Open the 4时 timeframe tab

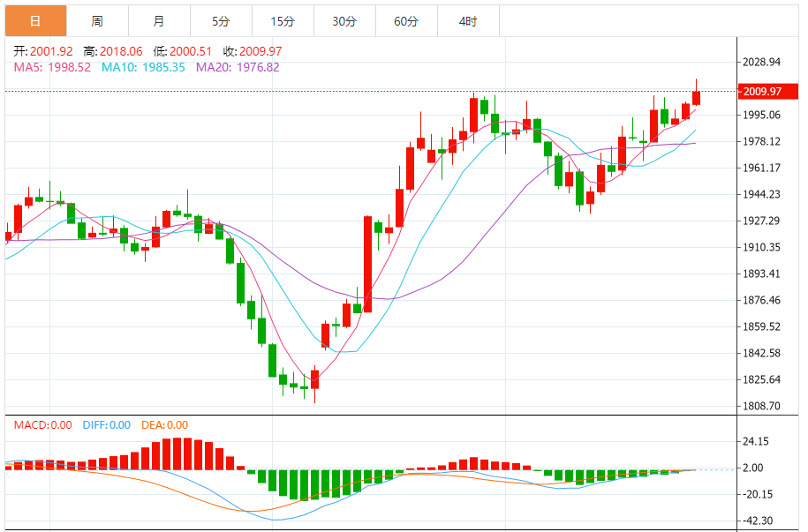(468, 21)
